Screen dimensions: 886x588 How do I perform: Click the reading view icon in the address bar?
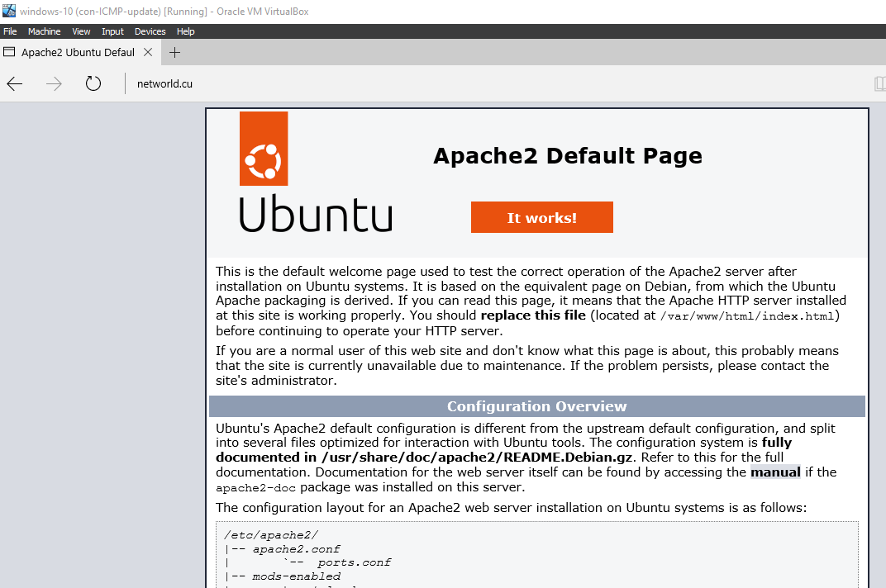pyautogui.click(x=879, y=83)
